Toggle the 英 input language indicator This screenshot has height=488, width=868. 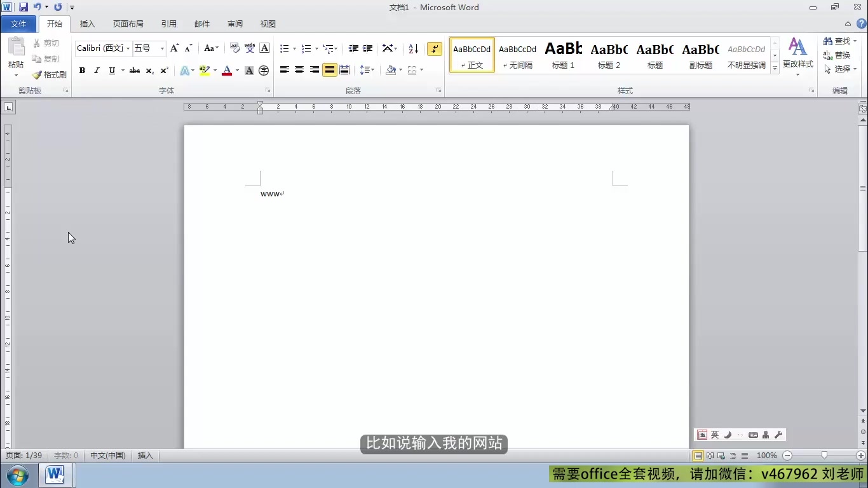[x=714, y=435]
